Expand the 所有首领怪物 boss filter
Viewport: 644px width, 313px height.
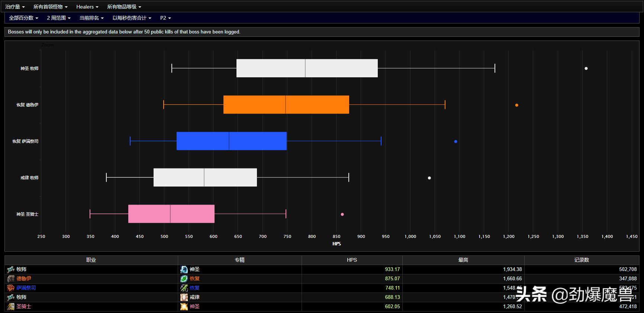(x=50, y=7)
